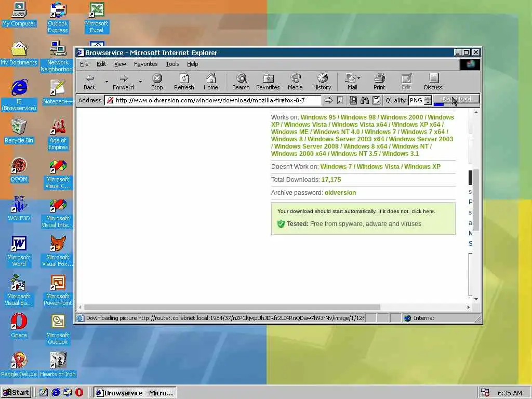Click the Show Desktop quick launch icon
This screenshot has height=399, width=532.
coord(44,393)
